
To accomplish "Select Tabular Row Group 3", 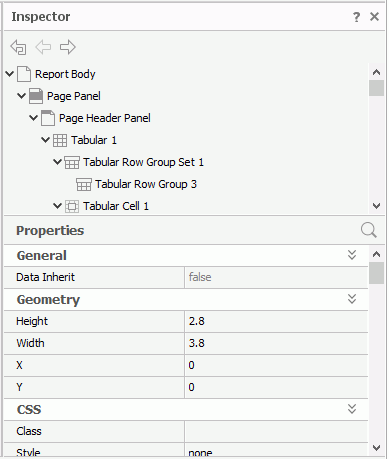I will click(x=146, y=184).
